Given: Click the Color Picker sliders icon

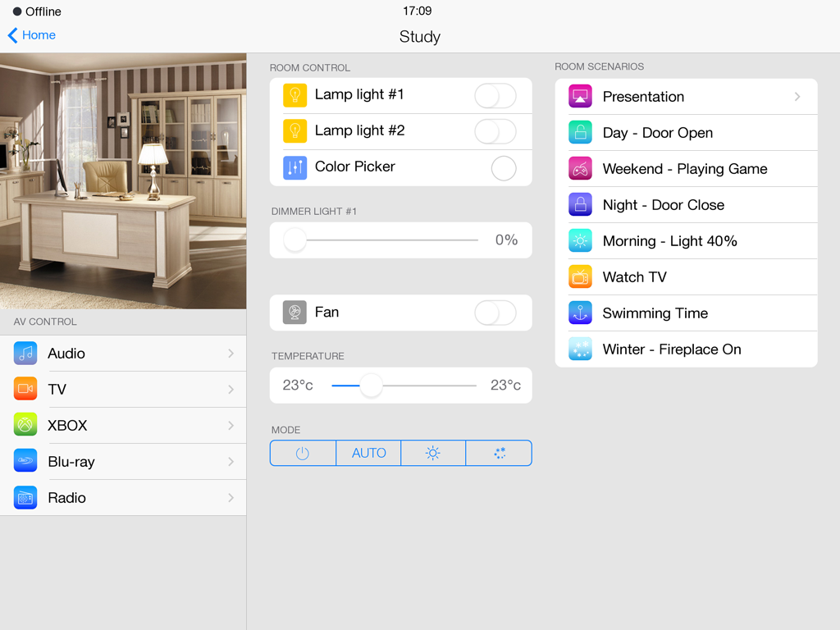Looking at the screenshot, I should (294, 167).
